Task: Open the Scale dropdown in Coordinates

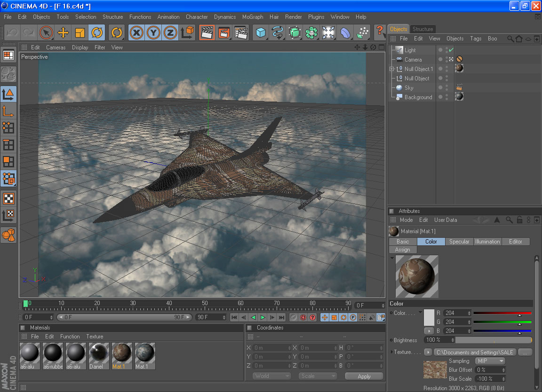Action: coord(318,376)
